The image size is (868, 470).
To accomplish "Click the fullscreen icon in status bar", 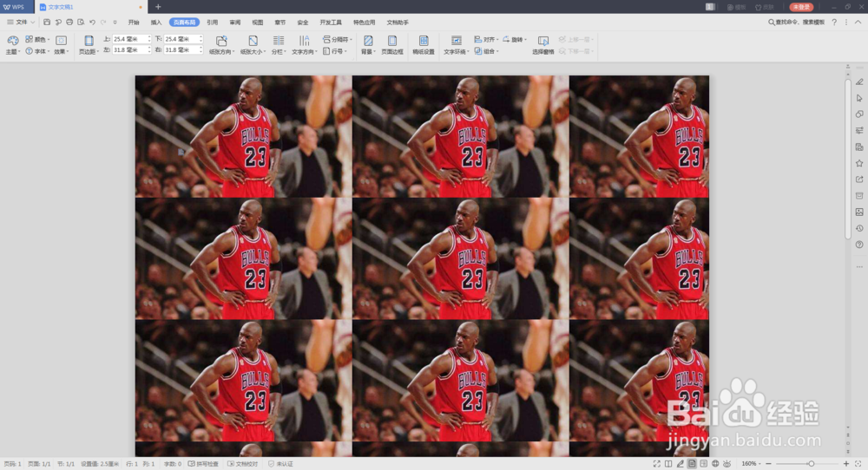I will pyautogui.click(x=656, y=464).
